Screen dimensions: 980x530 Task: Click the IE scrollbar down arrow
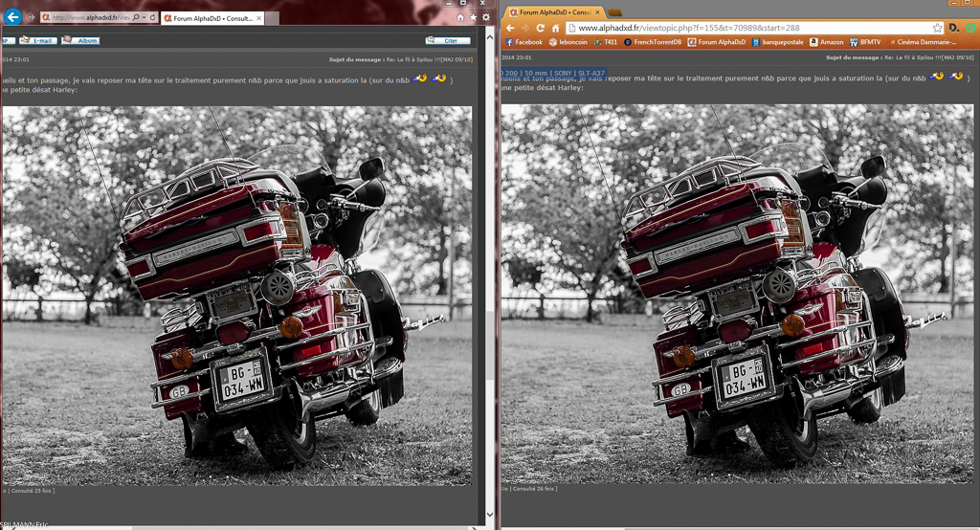(489, 515)
